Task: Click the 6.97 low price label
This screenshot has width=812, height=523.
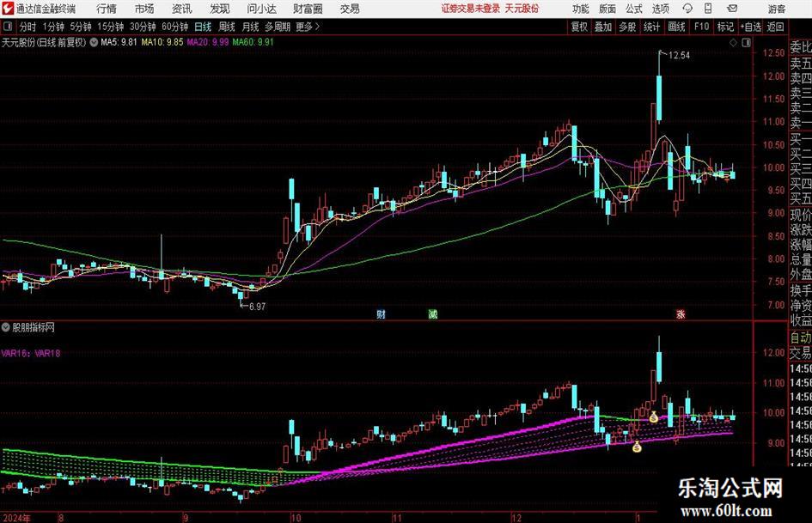Action: point(258,307)
